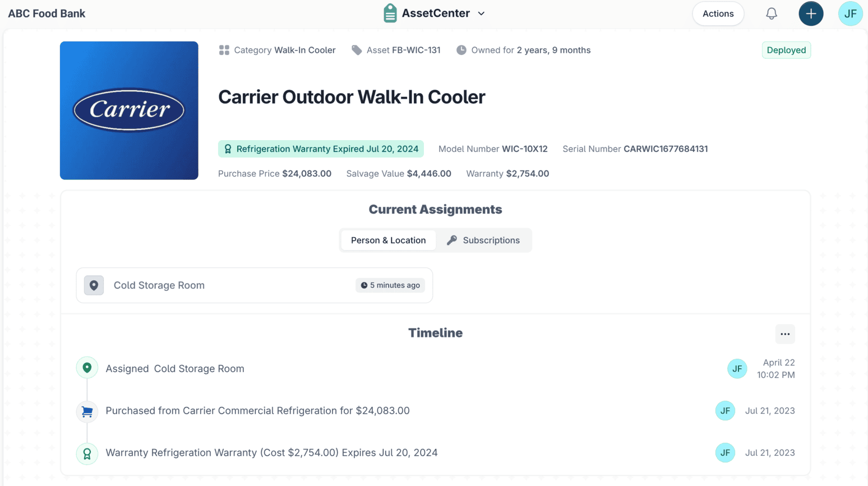The width and height of the screenshot is (868, 486).
Task: Open the JF user avatar menu
Action: click(x=850, y=13)
